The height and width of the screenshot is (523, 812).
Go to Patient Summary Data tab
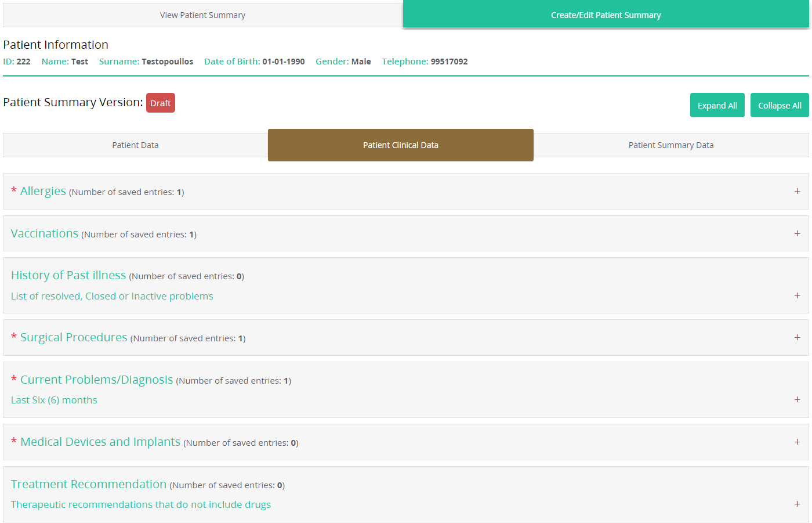click(x=670, y=145)
